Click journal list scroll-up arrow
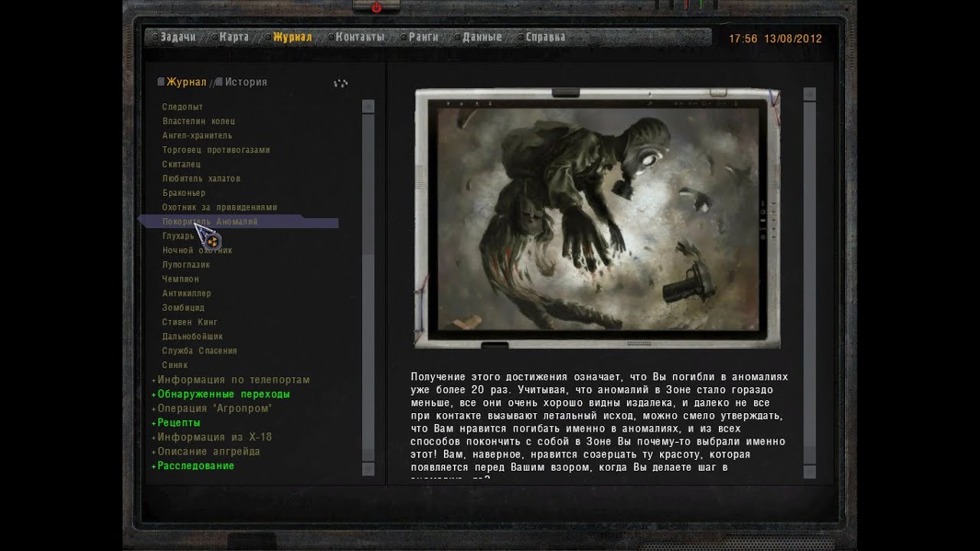 368,106
